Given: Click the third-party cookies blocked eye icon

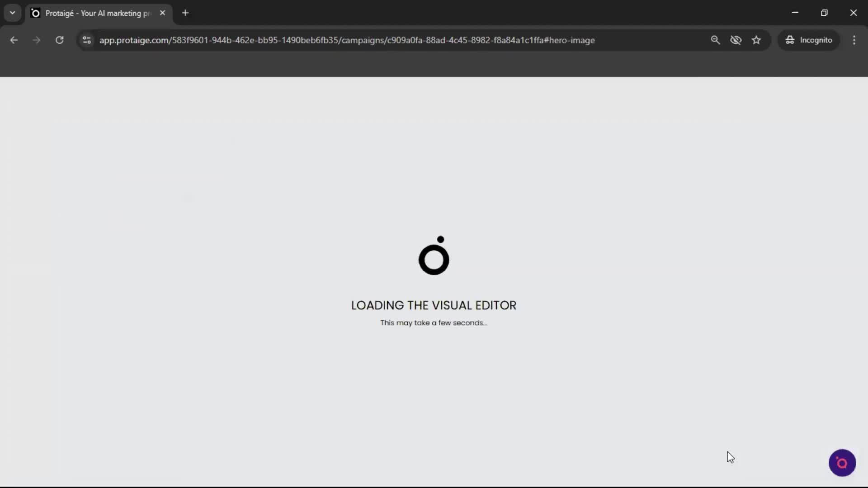Looking at the screenshot, I should coord(736,40).
